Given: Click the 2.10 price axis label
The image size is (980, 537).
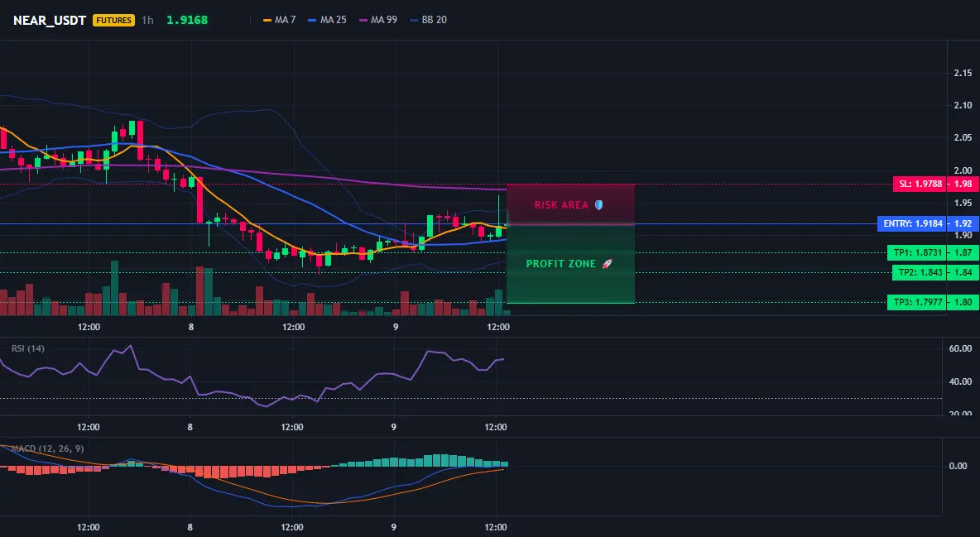Looking at the screenshot, I should 963,105.
